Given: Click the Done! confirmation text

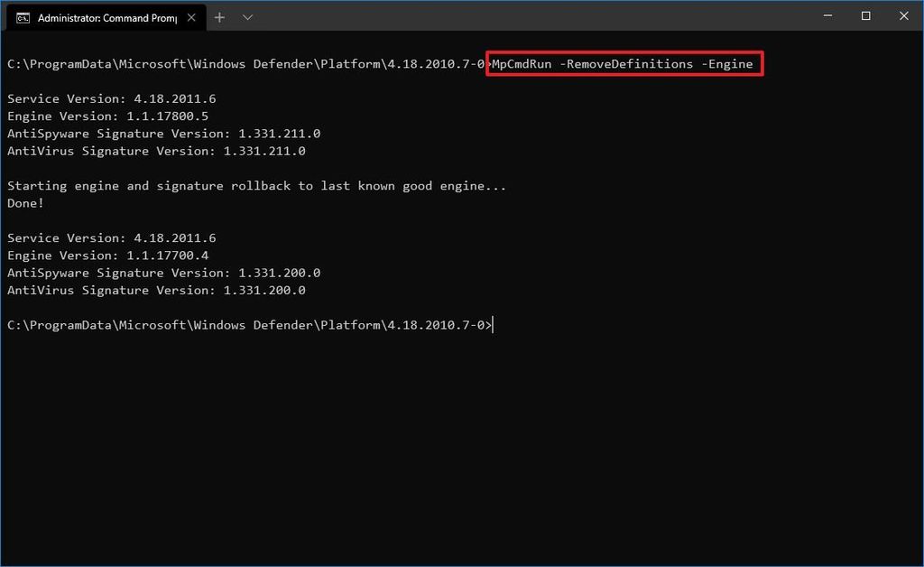Looking at the screenshot, I should click(x=25, y=203).
